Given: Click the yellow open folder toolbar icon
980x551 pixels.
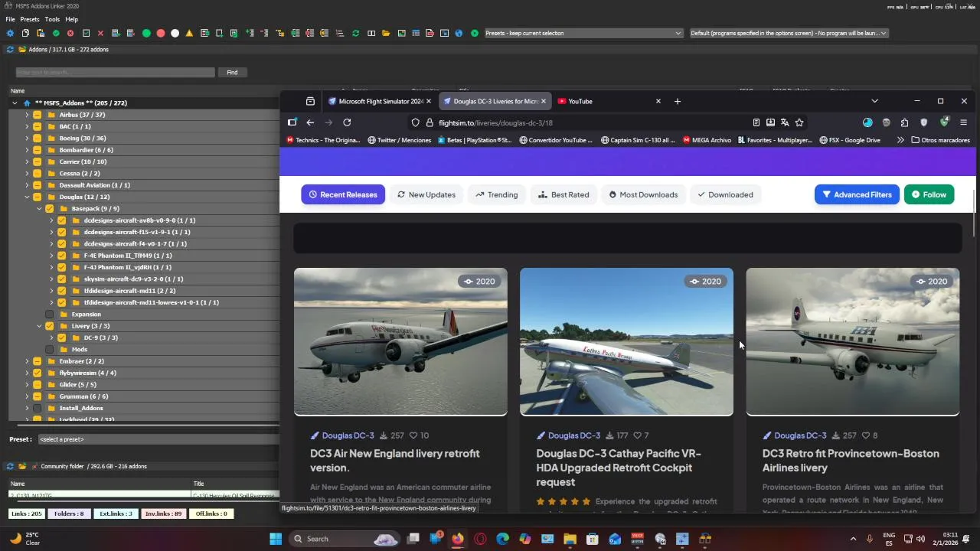Looking at the screenshot, I should (386, 33).
